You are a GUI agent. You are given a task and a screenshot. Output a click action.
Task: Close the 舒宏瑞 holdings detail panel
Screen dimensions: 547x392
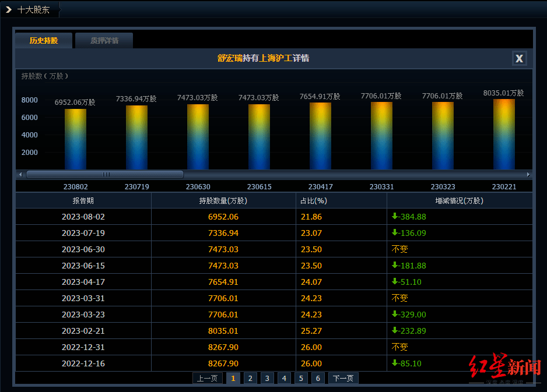point(519,58)
